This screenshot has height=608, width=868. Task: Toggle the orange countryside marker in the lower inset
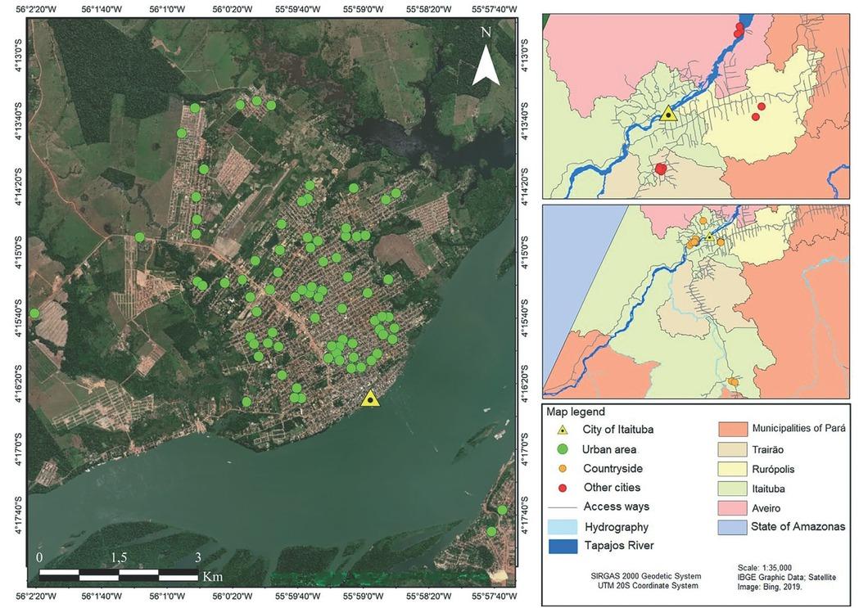tap(702, 221)
